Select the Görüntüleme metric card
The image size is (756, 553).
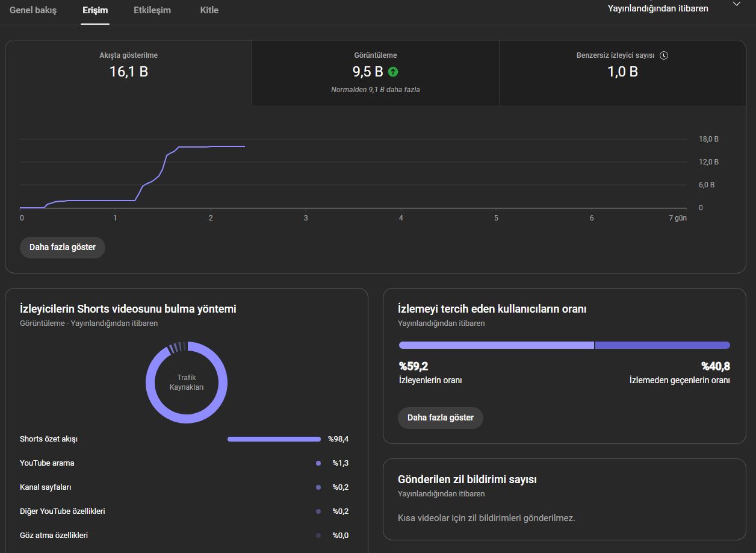click(376, 73)
